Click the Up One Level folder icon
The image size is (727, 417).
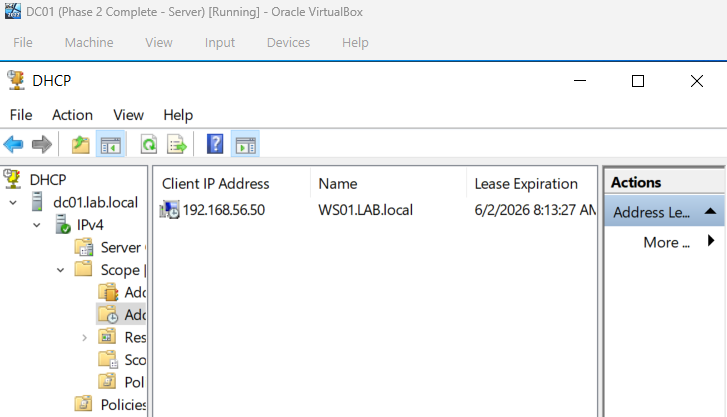click(80, 145)
